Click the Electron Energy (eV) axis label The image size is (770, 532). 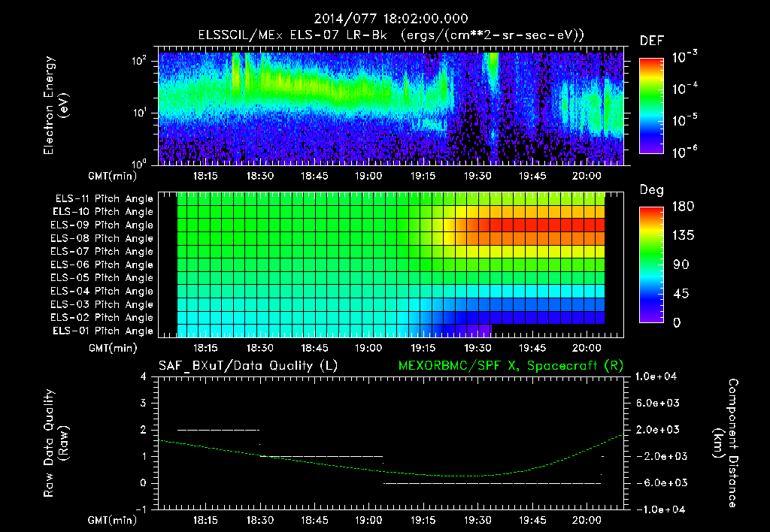[56, 106]
